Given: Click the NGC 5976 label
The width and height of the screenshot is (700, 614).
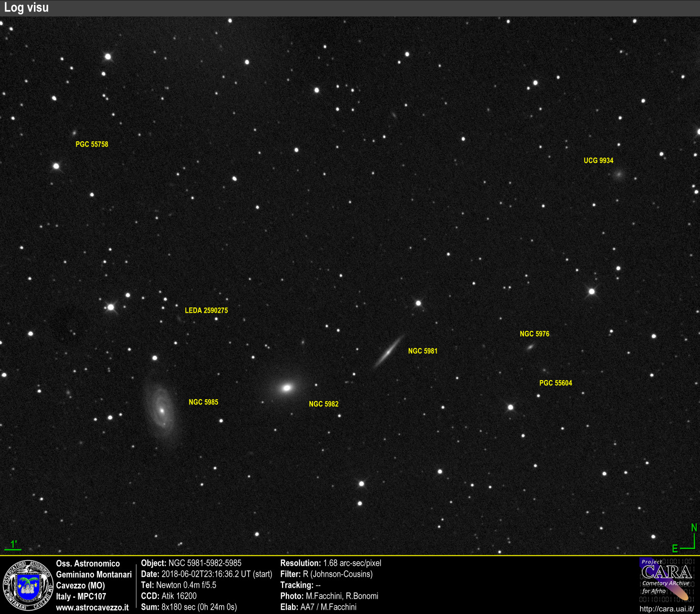Looking at the screenshot, I should (x=534, y=334).
